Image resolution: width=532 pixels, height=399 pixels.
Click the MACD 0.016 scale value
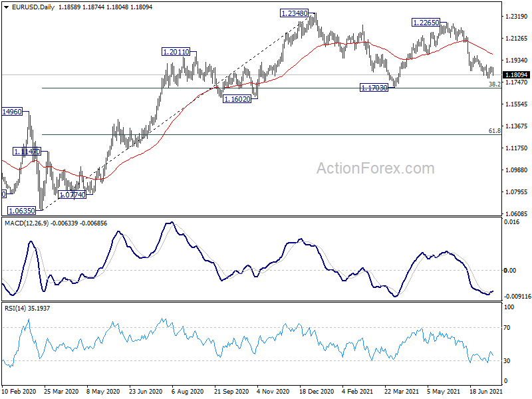[511, 222]
